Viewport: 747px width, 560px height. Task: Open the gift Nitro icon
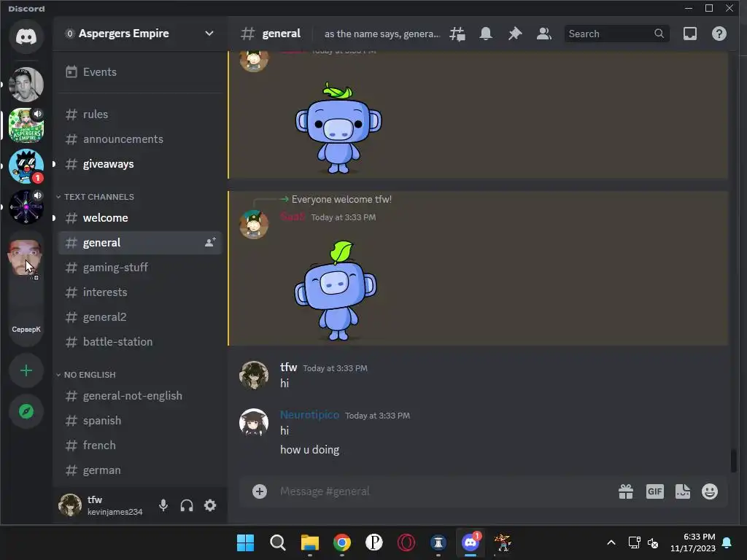pyautogui.click(x=625, y=491)
